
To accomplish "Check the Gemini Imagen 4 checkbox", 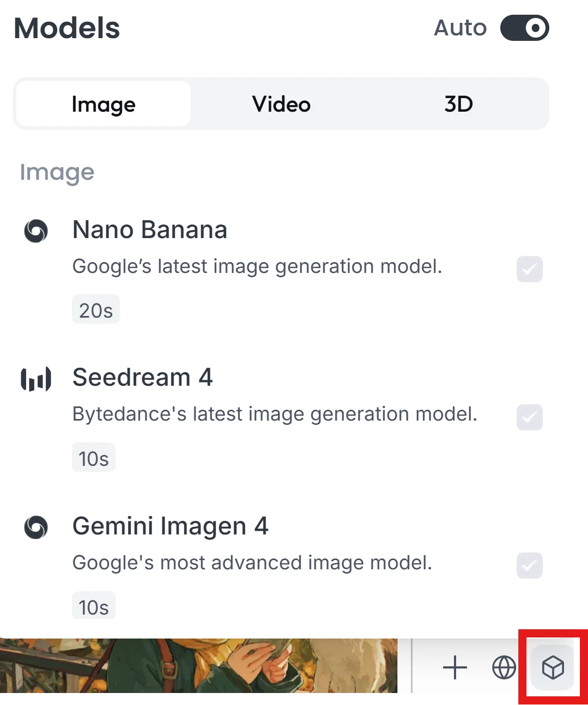I will [x=530, y=566].
